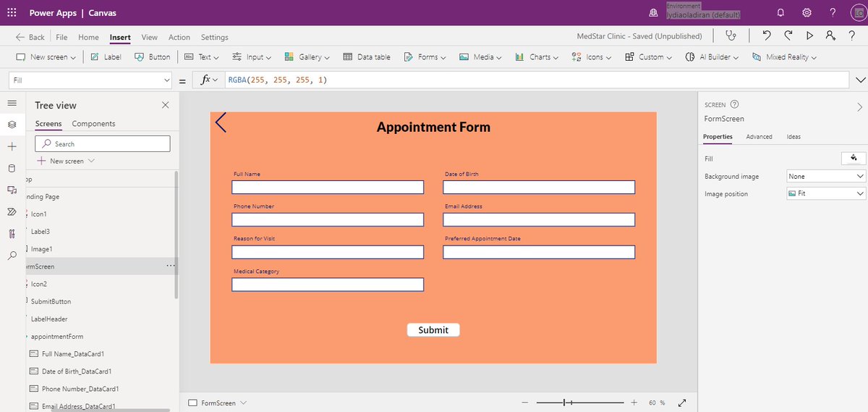The height and width of the screenshot is (412, 868).
Task: Close the Tree view panel
Action: click(x=165, y=105)
